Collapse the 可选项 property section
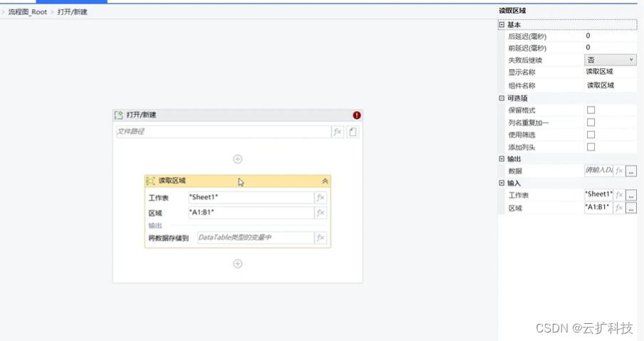644x341 pixels. tap(502, 98)
